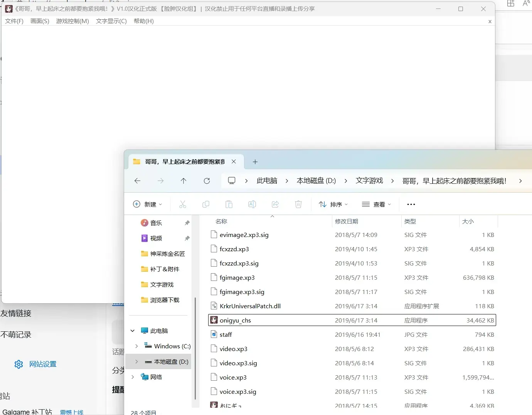Image resolution: width=532 pixels, height=415 pixels.
Task: Open the 排序 sort dropdown
Action: [x=333, y=204]
